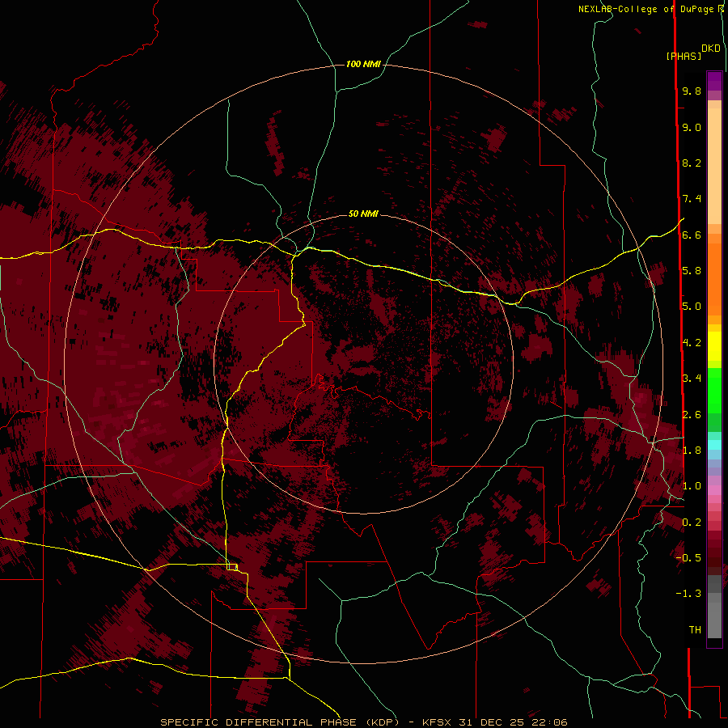Click the -1.3 scale value
728x728 pixels.
point(688,594)
